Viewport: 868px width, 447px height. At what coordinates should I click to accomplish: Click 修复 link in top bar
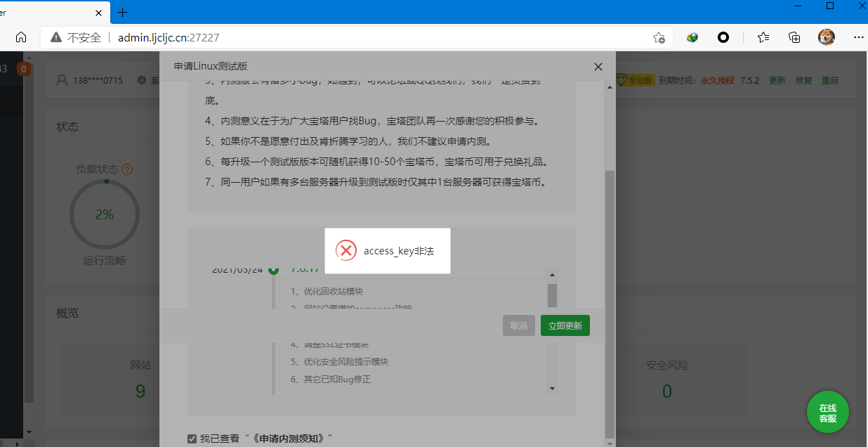click(x=804, y=81)
